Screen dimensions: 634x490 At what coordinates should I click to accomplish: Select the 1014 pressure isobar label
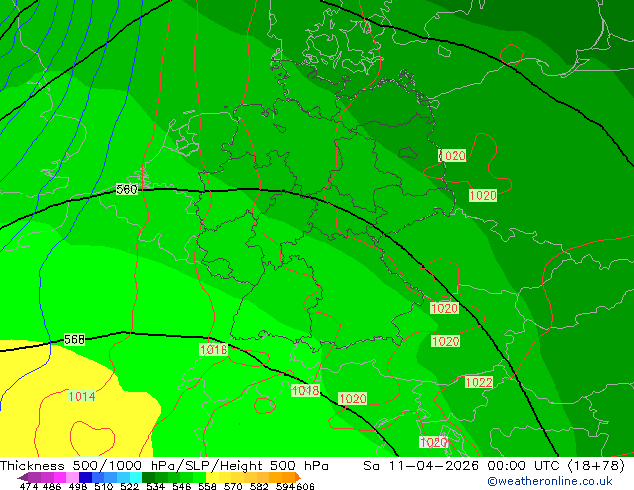[x=82, y=396]
